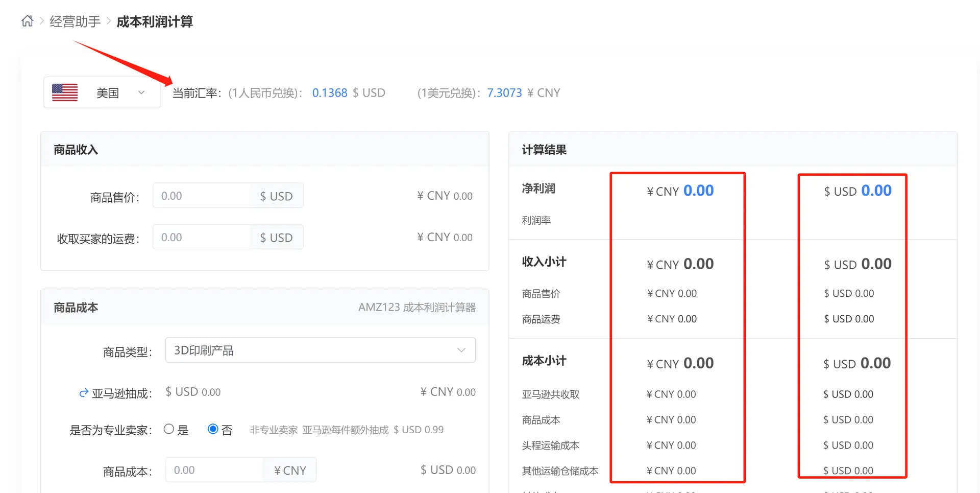This screenshot has height=493, width=980.
Task: Focus the 商品成本 CNY input field
Action: (214, 470)
